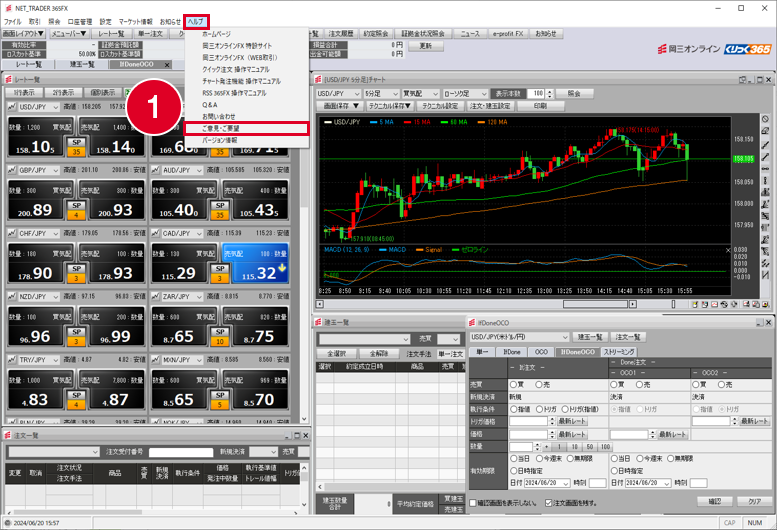Close the MACD sub-chart with its X
This screenshot has height=530, width=778.
[x=728, y=250]
